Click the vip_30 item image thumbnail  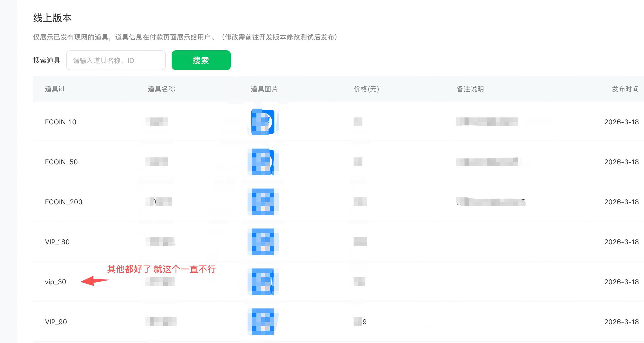(263, 282)
